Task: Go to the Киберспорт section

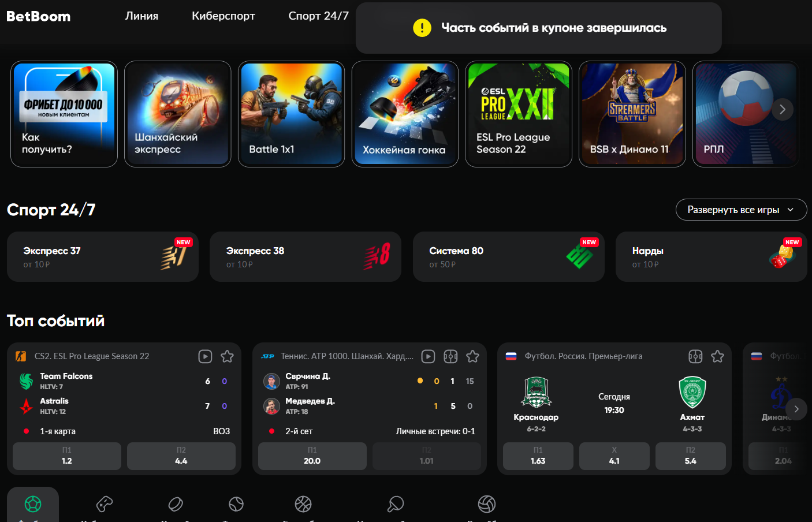Action: coord(224,16)
